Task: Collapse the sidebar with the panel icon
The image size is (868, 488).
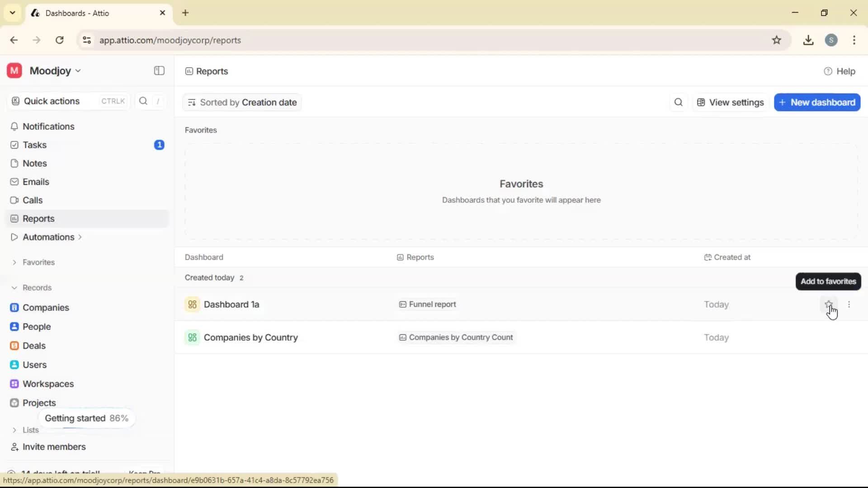Action: pos(159,71)
